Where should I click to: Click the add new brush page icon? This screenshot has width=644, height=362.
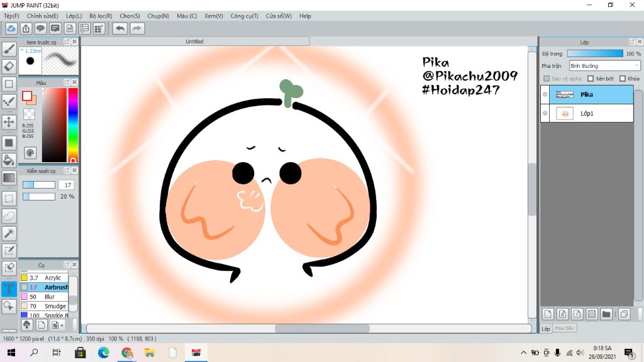pos(41,325)
